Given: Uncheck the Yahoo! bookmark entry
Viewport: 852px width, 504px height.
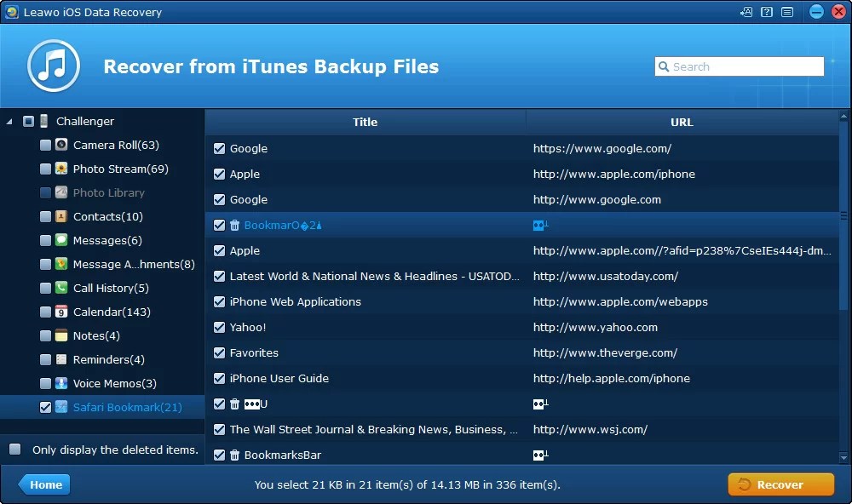Looking at the screenshot, I should pos(219,327).
